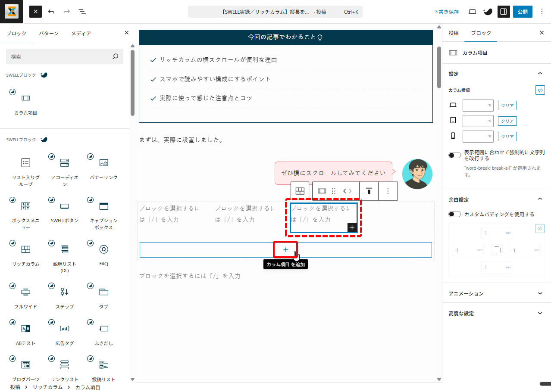Viewport: 551px width, 392px height.
Task: Switch to the パターン tab
Action: click(49, 33)
